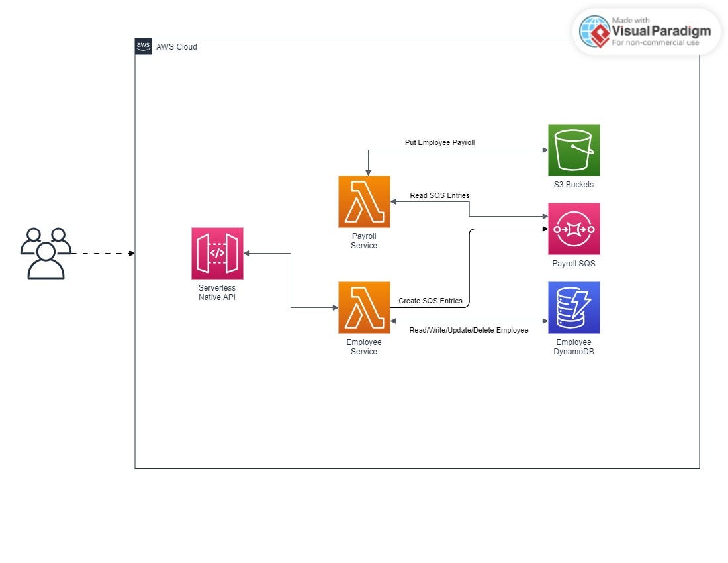Image resolution: width=728 pixels, height=563 pixels.
Task: Select the Payroll SQS queue icon
Action: [573, 229]
